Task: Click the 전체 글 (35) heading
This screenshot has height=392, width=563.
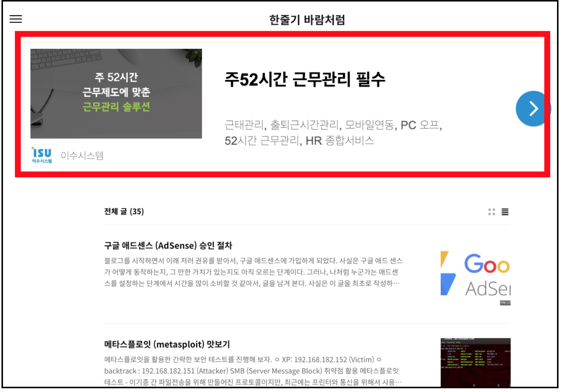Action: click(x=124, y=212)
